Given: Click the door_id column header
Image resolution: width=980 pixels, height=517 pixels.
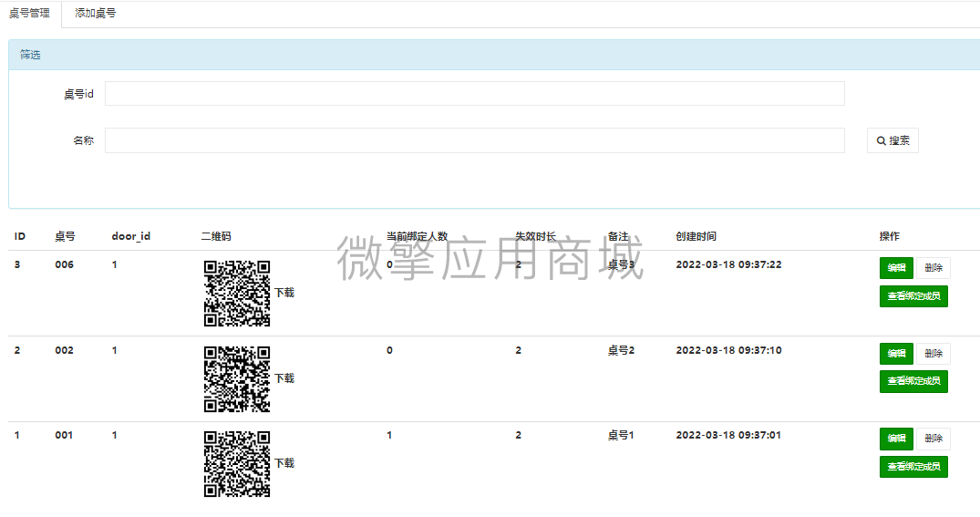Looking at the screenshot, I should pyautogui.click(x=130, y=236).
